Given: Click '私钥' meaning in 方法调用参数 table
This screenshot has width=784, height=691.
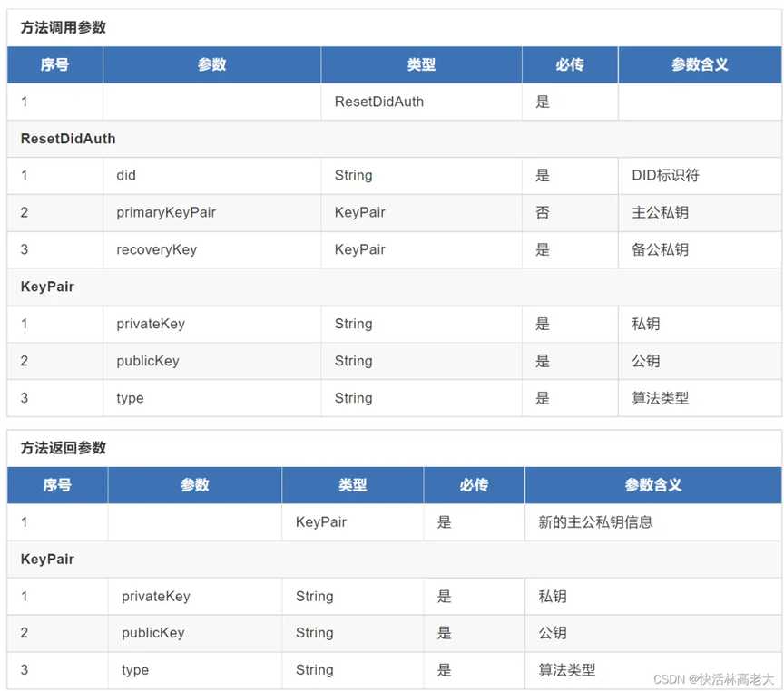Looking at the screenshot, I should pos(645,324).
